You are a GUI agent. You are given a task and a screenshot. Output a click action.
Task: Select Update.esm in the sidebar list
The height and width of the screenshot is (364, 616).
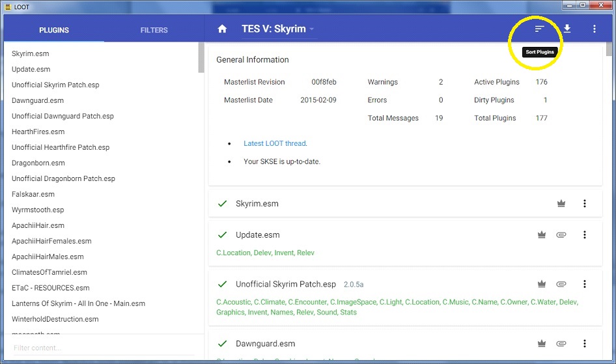coord(31,69)
